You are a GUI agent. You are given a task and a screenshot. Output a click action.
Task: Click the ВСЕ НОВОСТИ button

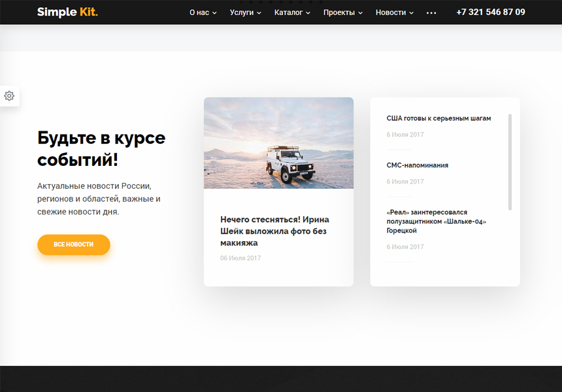point(73,245)
